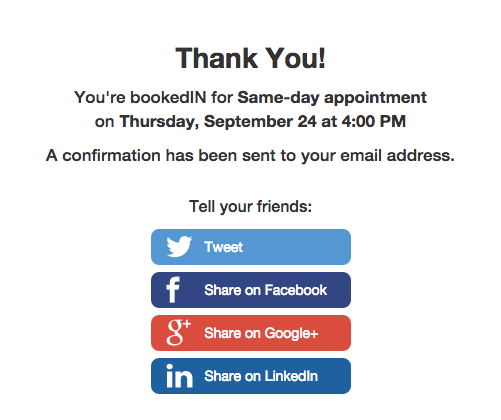
Task: Share the booking on LinkedIn
Action: (251, 376)
